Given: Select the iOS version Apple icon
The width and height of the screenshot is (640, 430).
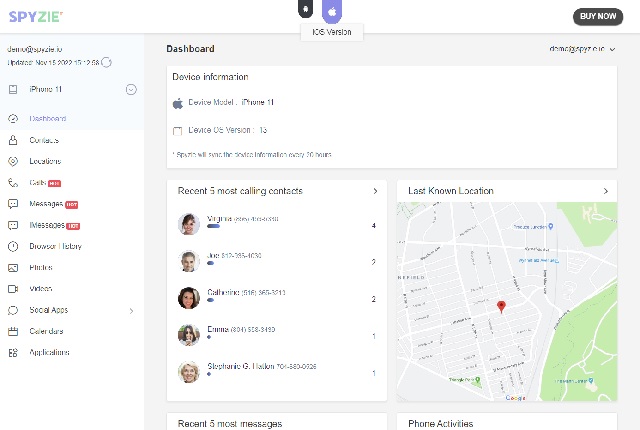Looking at the screenshot, I should (x=332, y=11).
